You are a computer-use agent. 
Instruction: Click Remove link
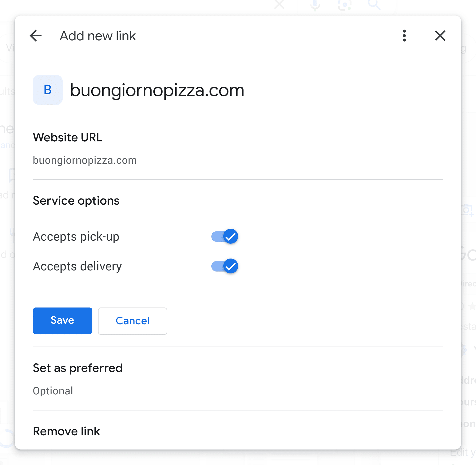66,431
